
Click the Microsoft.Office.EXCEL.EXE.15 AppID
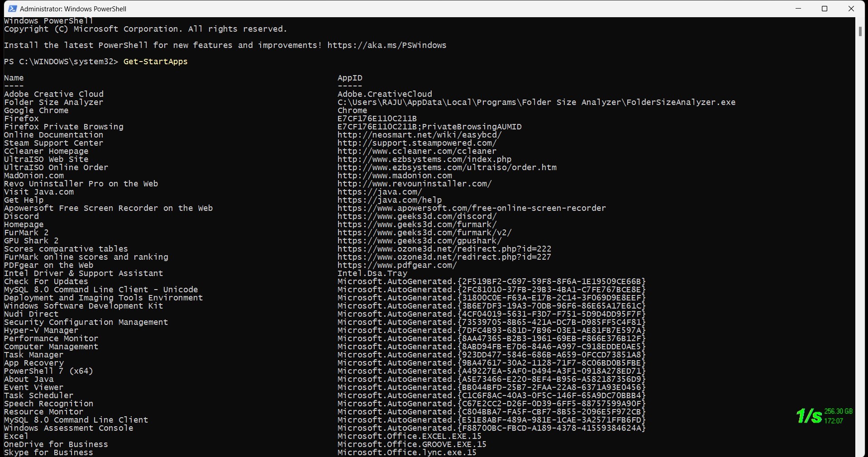click(410, 436)
